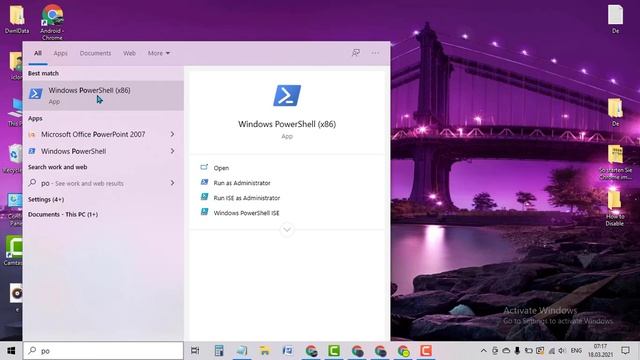This screenshot has width=640, height=360.
Task: Open search options ellipsis menu
Action: pos(375,53)
